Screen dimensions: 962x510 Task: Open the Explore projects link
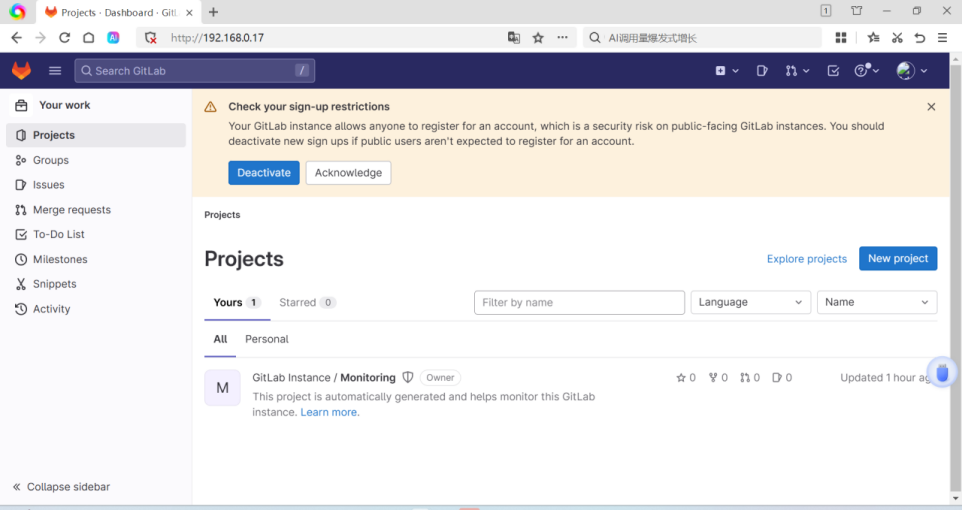pos(807,259)
